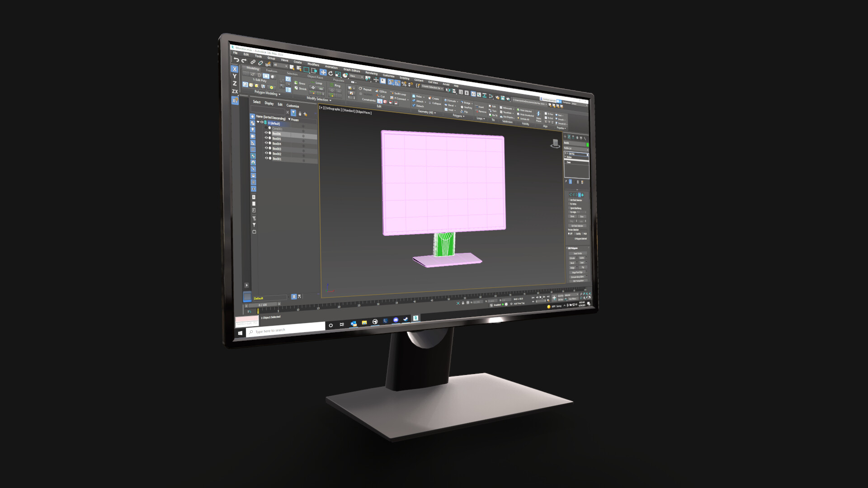Click the Extrude button in Edit Polygons
The image size is (868, 488).
(x=572, y=258)
